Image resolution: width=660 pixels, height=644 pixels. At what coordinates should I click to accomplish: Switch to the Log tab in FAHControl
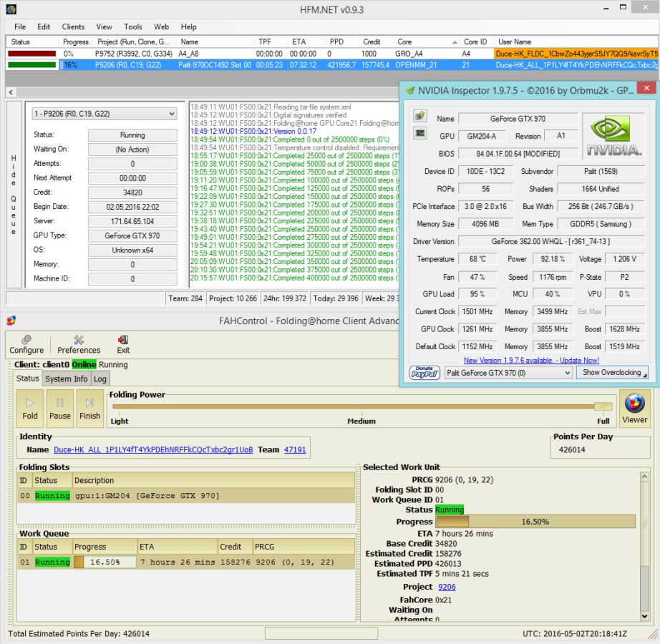(100, 379)
